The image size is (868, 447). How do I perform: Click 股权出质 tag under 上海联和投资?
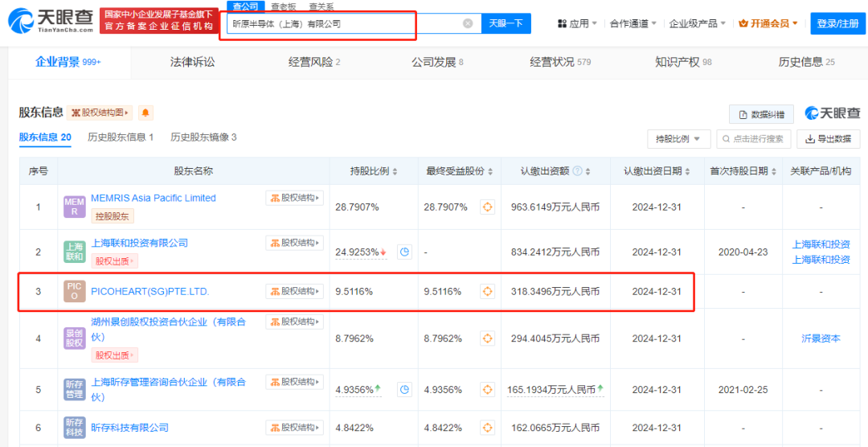[115, 261]
